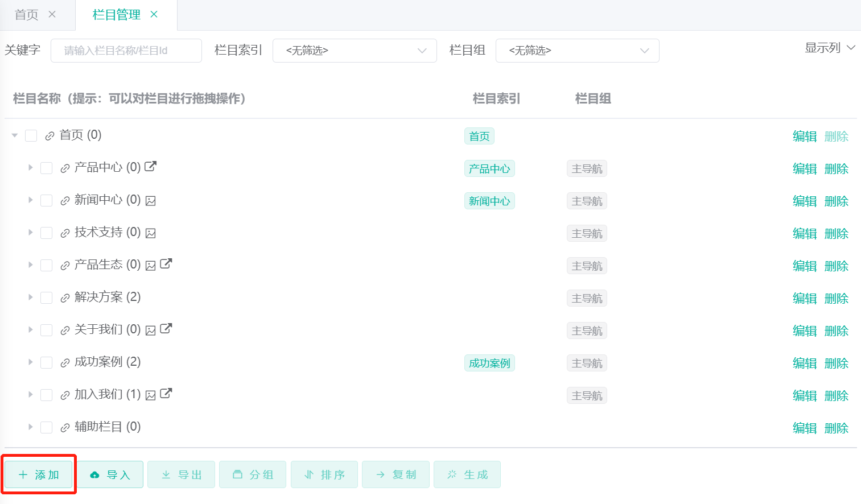The image size is (861, 504).
Task: Open the 栏目索引 filter dropdown
Action: [354, 51]
